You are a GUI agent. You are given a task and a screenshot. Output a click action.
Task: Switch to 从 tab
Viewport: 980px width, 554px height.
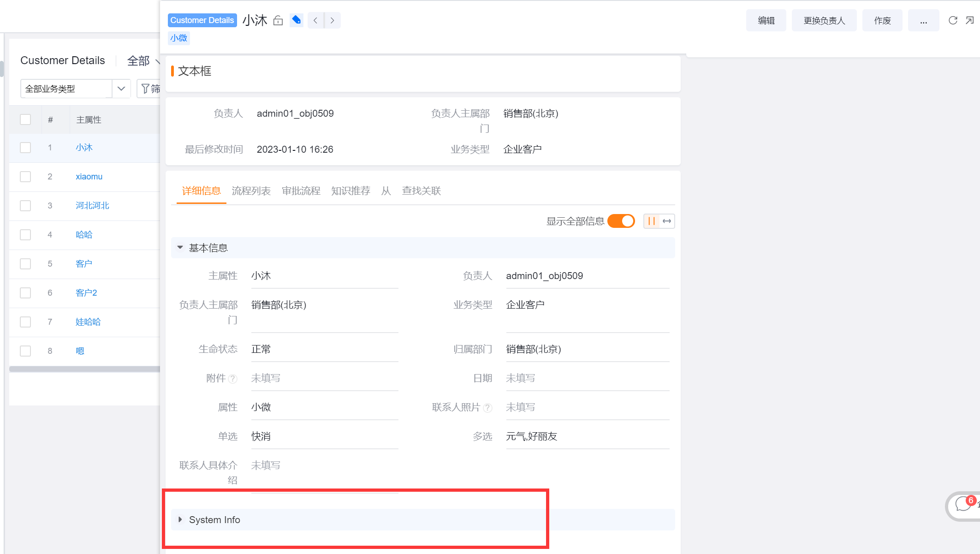click(386, 191)
